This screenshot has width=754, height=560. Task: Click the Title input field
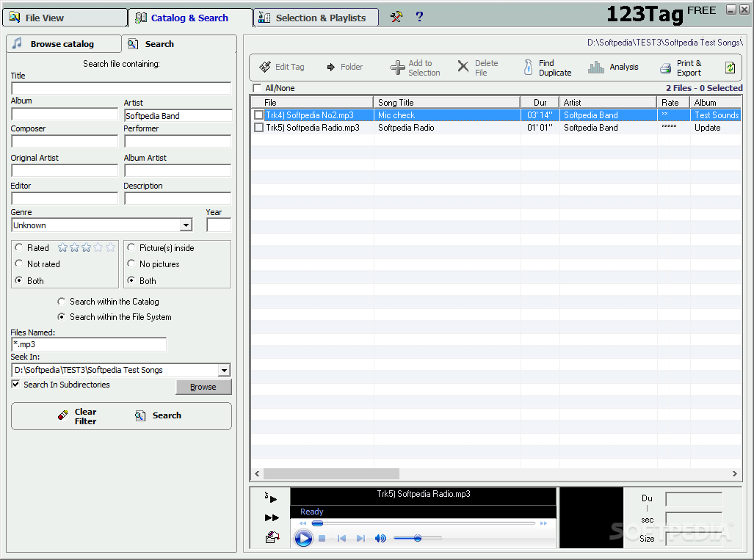[121, 88]
